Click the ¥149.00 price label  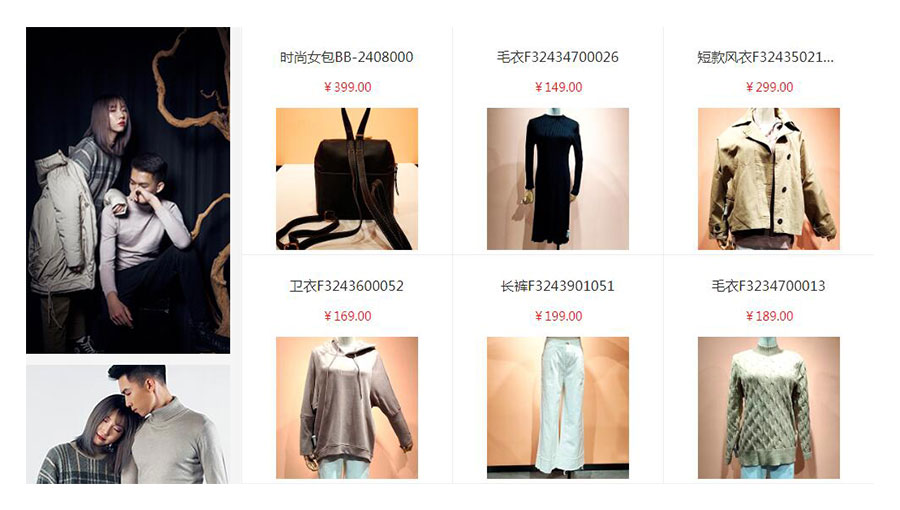tap(558, 87)
